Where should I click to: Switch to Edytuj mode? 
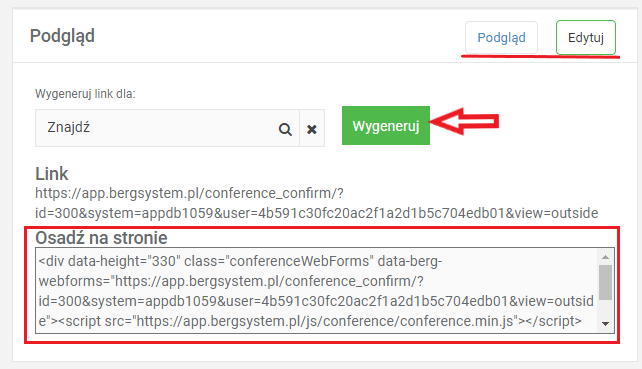585,38
